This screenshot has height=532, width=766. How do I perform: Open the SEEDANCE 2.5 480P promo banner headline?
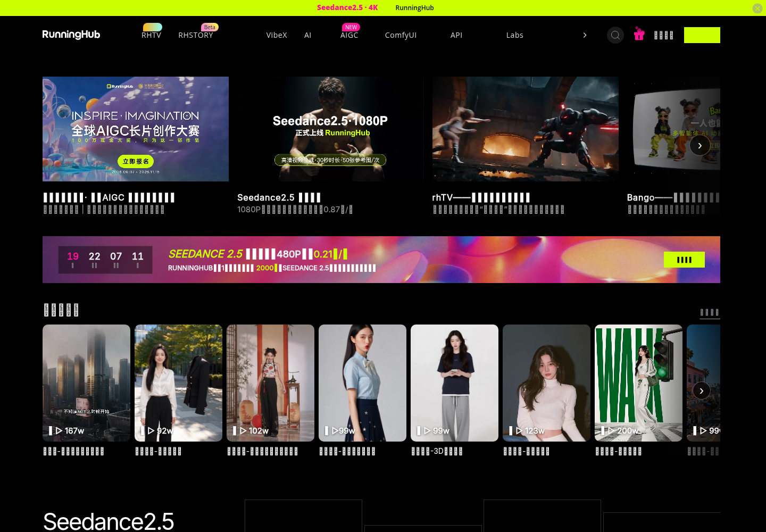pos(258,254)
